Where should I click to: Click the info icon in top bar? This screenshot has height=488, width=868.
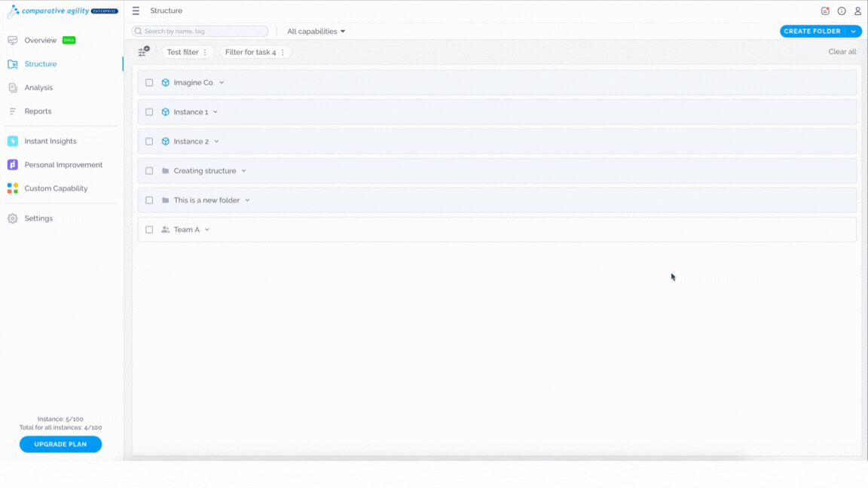(x=842, y=11)
